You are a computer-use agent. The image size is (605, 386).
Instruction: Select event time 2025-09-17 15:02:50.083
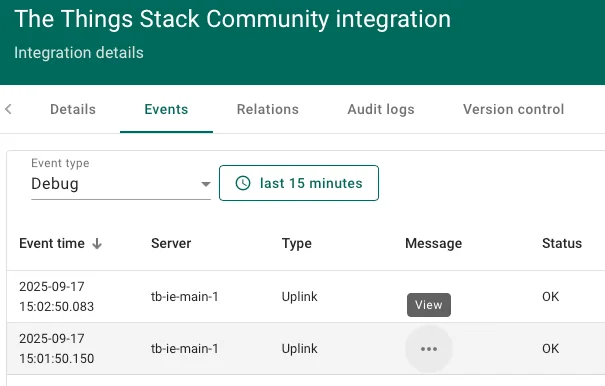[x=57, y=296]
